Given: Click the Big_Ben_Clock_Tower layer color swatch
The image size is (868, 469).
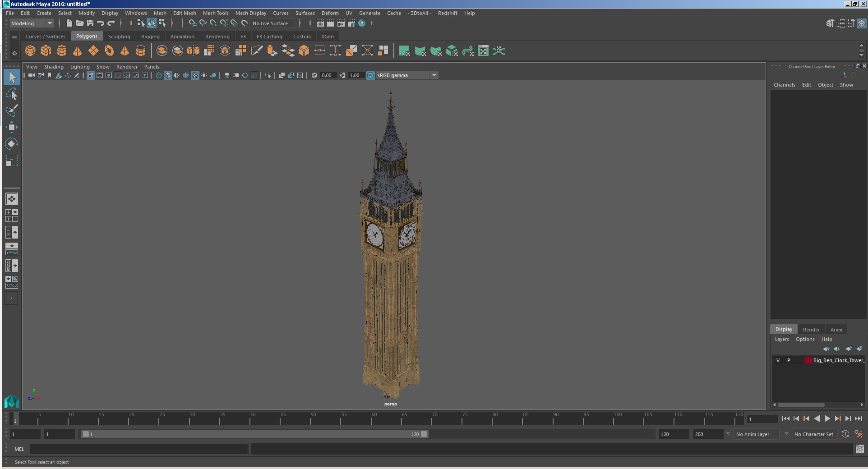Looking at the screenshot, I should coord(808,360).
